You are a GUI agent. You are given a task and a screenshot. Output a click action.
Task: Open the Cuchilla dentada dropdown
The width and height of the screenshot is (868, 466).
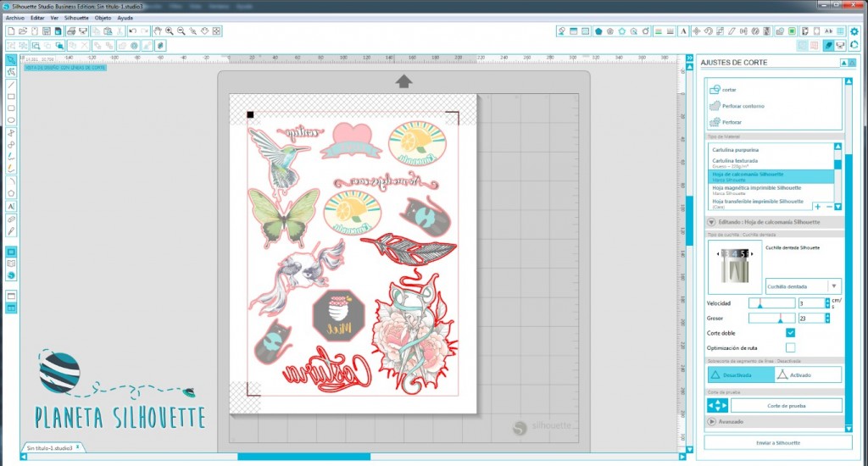pyautogui.click(x=804, y=286)
